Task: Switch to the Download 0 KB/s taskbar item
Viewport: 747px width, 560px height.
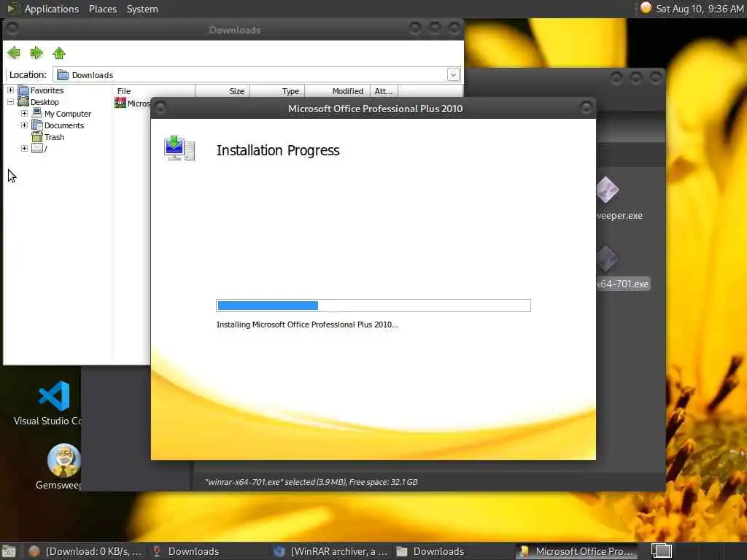Action: click(85, 551)
